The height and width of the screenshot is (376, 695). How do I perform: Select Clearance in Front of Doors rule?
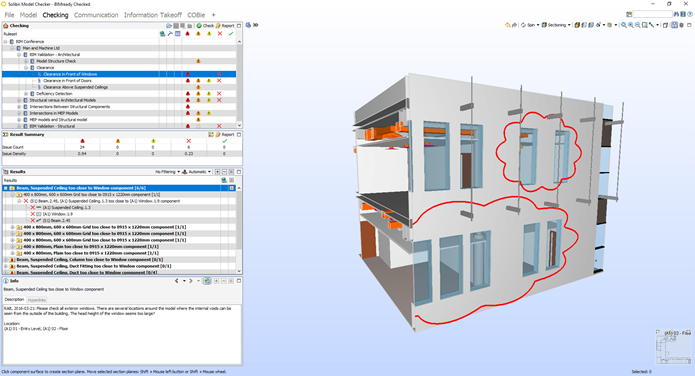pos(67,81)
